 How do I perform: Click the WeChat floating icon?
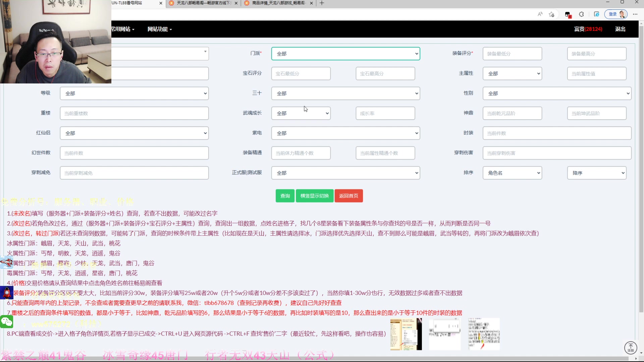(6, 322)
